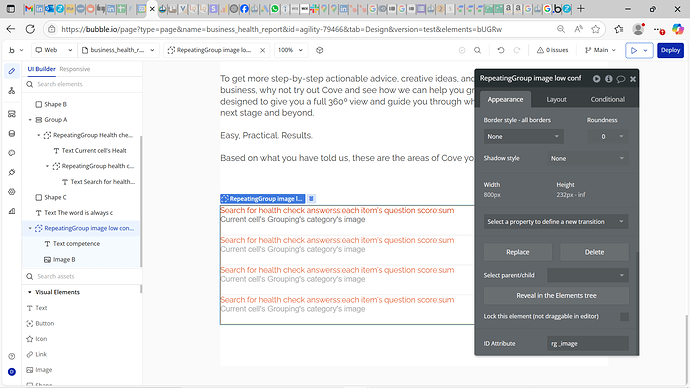The height and width of the screenshot is (388, 690).
Task: Toggle Lock this element checkbox
Action: [x=624, y=317]
